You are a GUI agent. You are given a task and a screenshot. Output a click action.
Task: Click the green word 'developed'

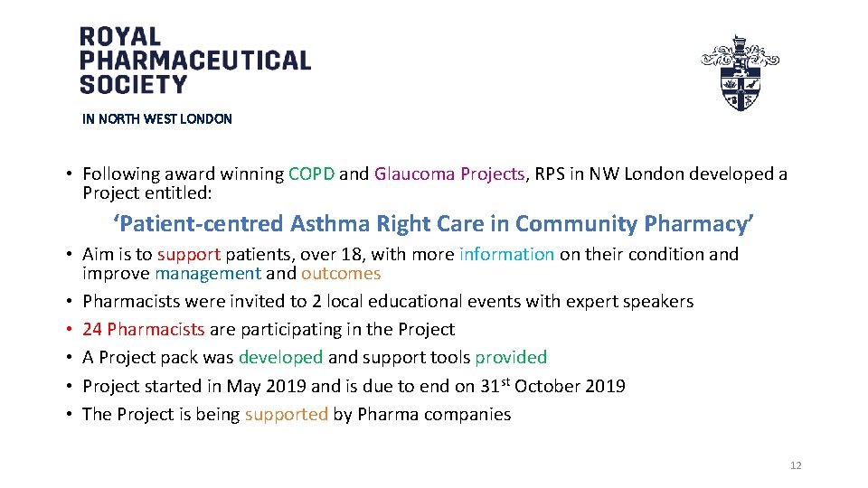click(x=280, y=357)
